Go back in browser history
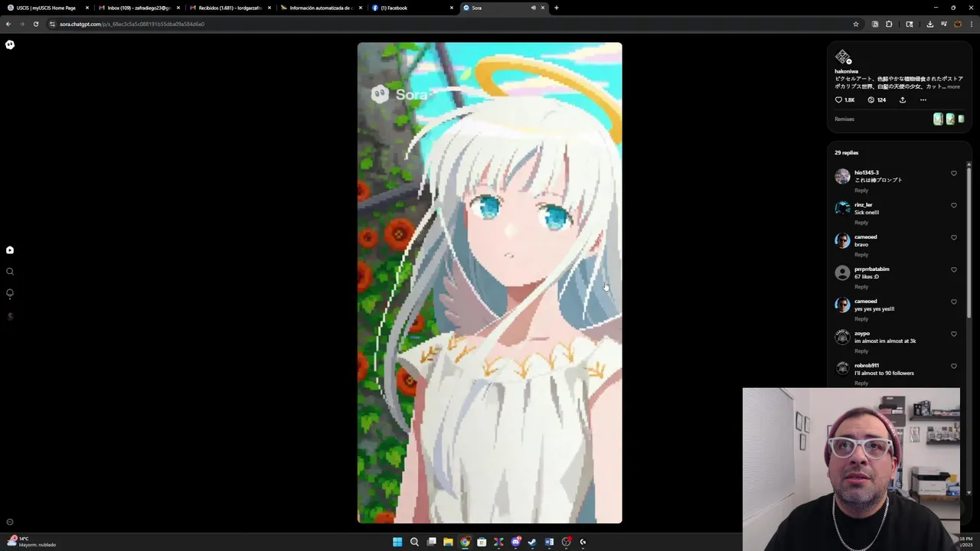Viewport: 980px width, 551px height. 8,24
